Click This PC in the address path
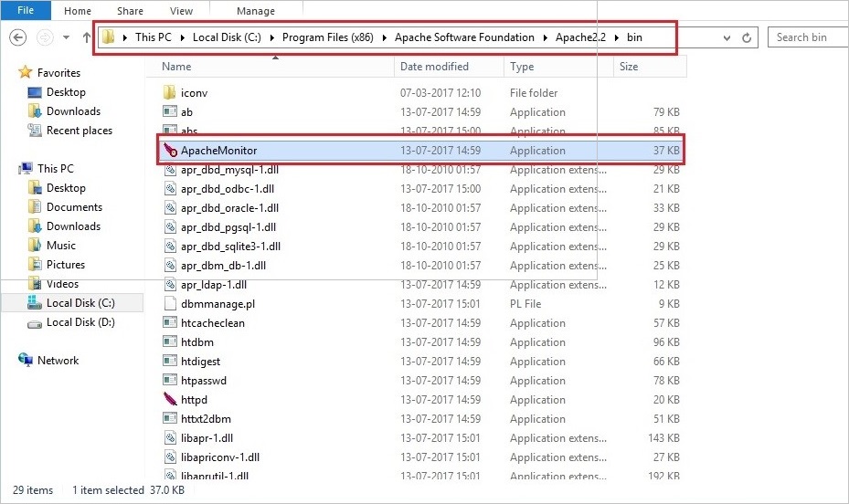 click(x=154, y=37)
